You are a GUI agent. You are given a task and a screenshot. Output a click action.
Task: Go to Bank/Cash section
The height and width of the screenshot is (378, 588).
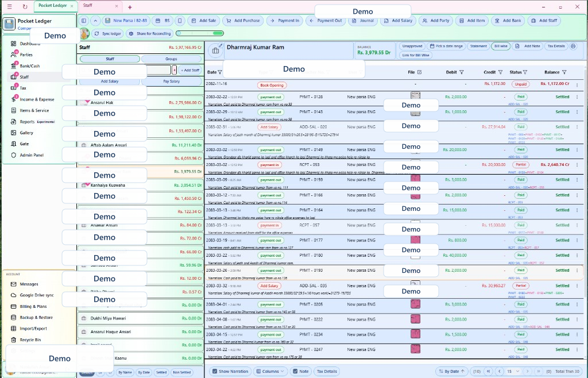(30, 66)
